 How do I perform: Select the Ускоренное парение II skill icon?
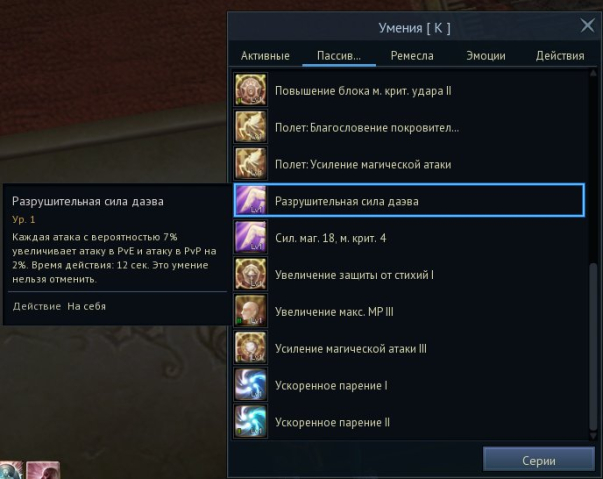250,421
